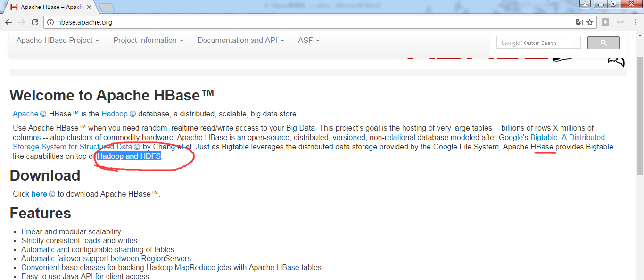Image resolution: width=644 pixels, height=280 pixels.
Task: Open translate page icon in address bar
Action: pos(579,22)
